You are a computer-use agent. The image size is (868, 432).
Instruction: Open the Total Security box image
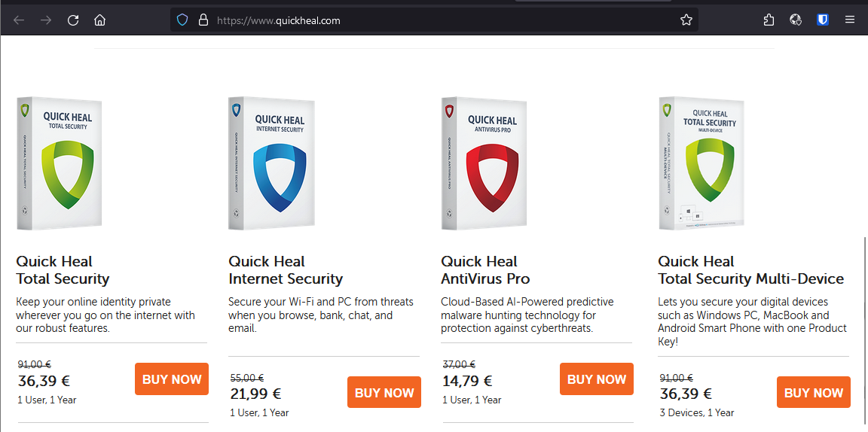pyautogui.click(x=60, y=163)
